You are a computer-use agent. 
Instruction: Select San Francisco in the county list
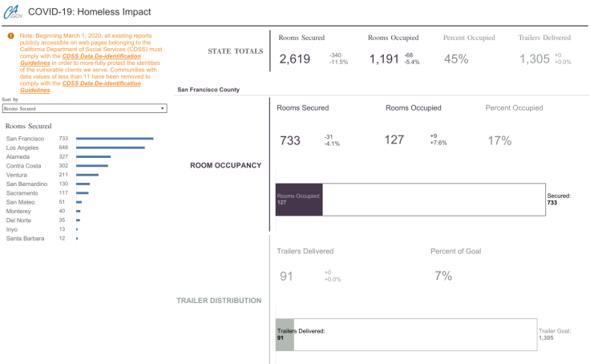point(26,139)
